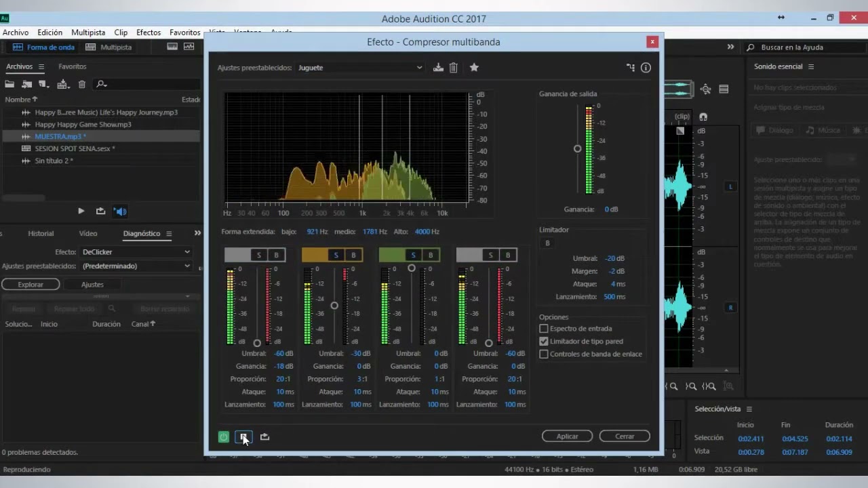Toggle the green effect power button
Image resolution: width=868 pixels, height=488 pixels.
point(223,437)
